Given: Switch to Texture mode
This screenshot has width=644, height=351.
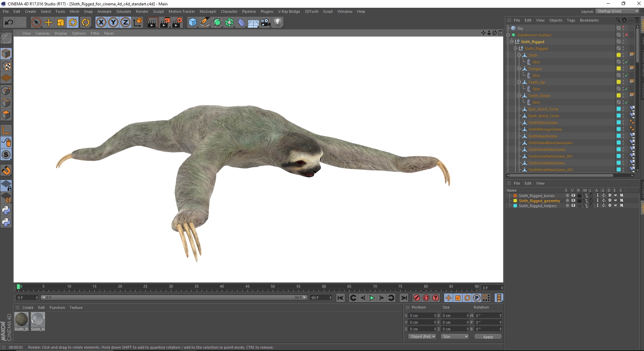Looking at the screenshot, I should (x=6, y=66).
